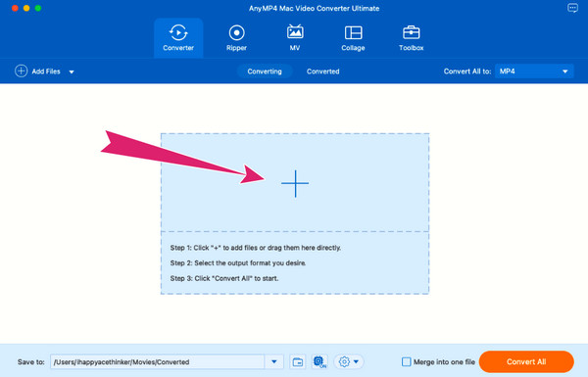Viewport: 588px width, 377px height.
Task: Expand the Add Files dropdown arrow
Action: tap(72, 71)
